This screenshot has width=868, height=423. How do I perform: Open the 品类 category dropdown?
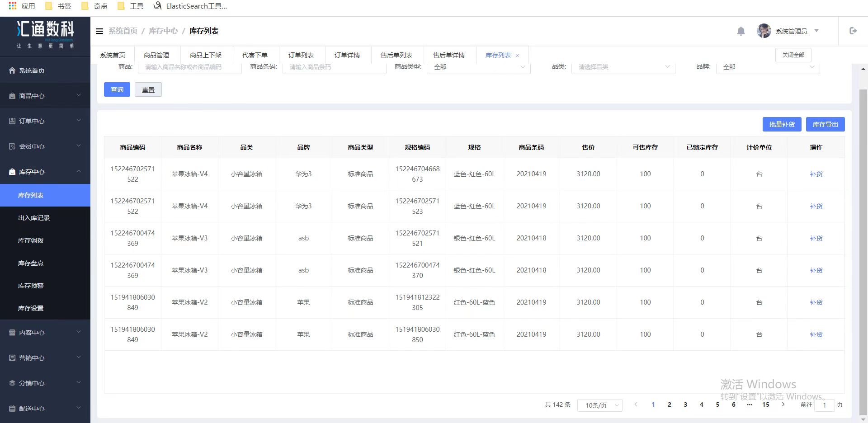click(x=623, y=67)
